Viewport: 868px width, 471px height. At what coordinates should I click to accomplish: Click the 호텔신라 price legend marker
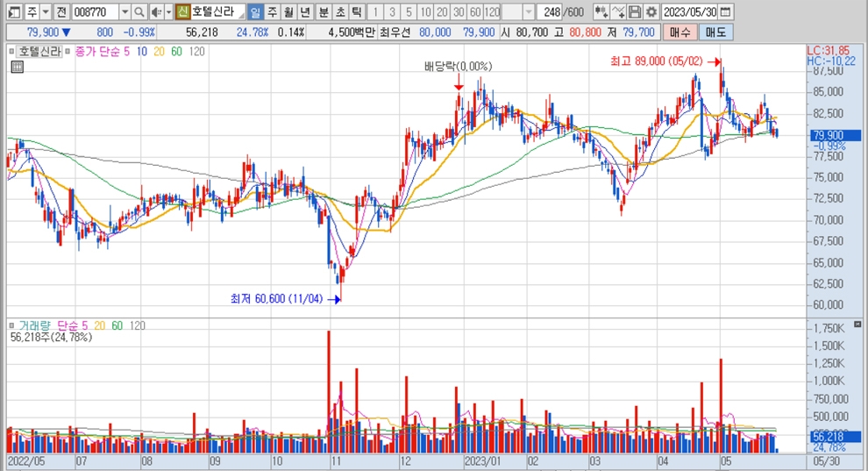13,52
